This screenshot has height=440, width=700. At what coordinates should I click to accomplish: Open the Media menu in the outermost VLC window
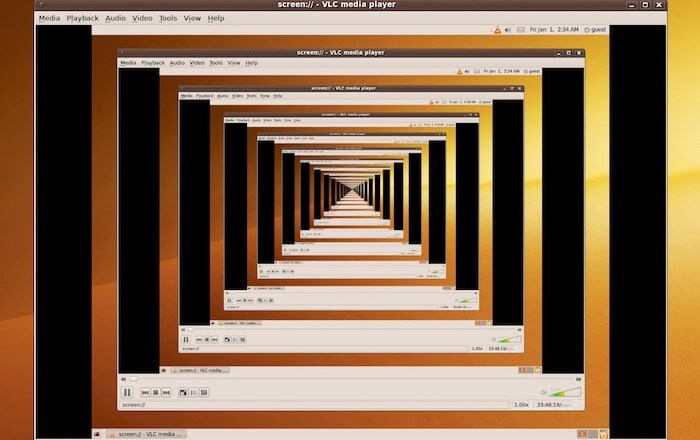(x=49, y=18)
